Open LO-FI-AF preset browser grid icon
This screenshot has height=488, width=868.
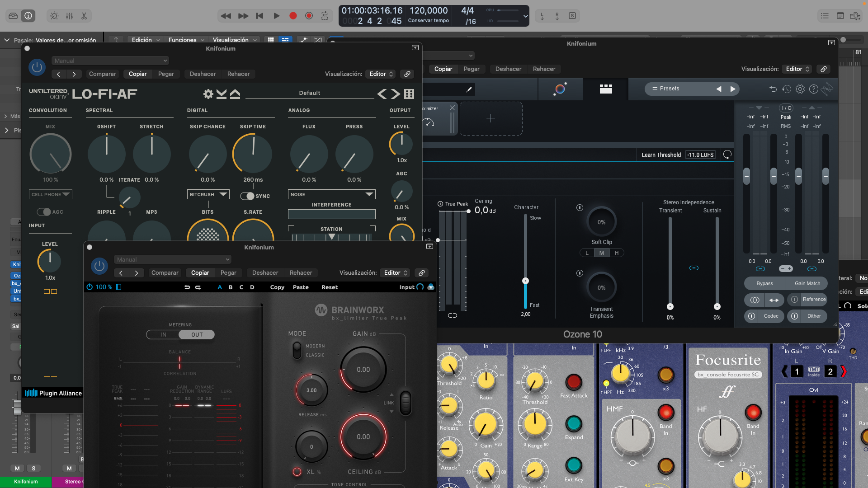pos(408,94)
